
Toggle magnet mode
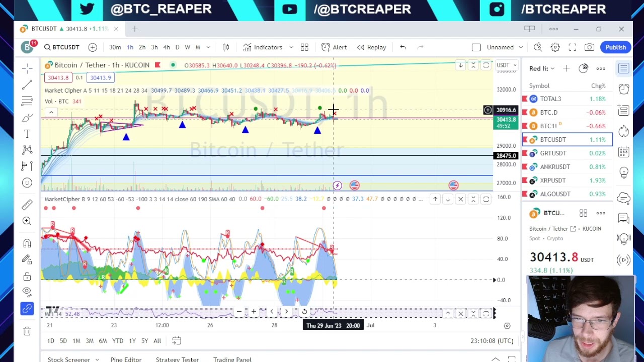tap(27, 243)
